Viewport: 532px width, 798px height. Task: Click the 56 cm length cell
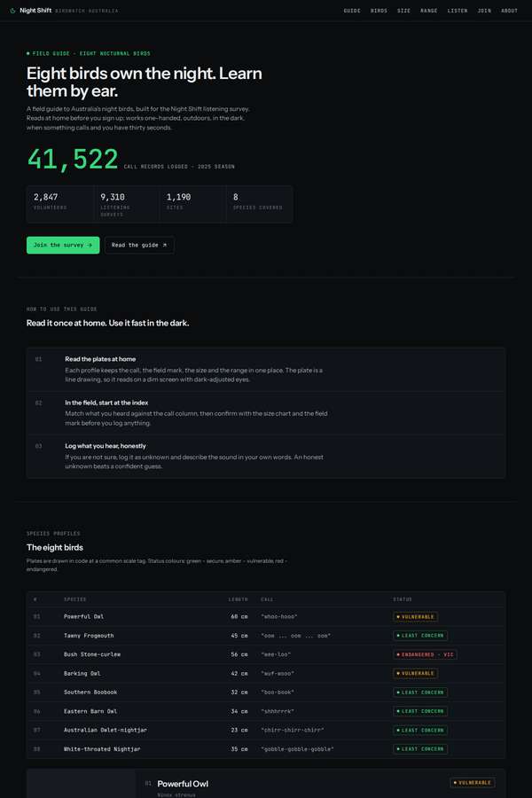239,654
